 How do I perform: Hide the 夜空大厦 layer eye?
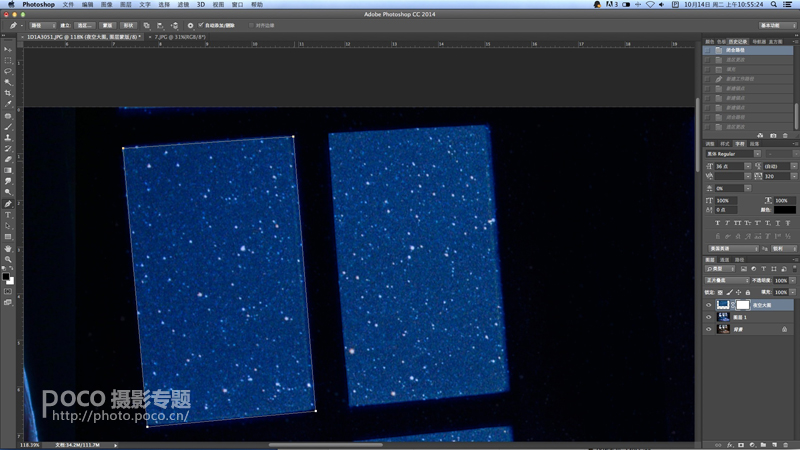[708, 305]
